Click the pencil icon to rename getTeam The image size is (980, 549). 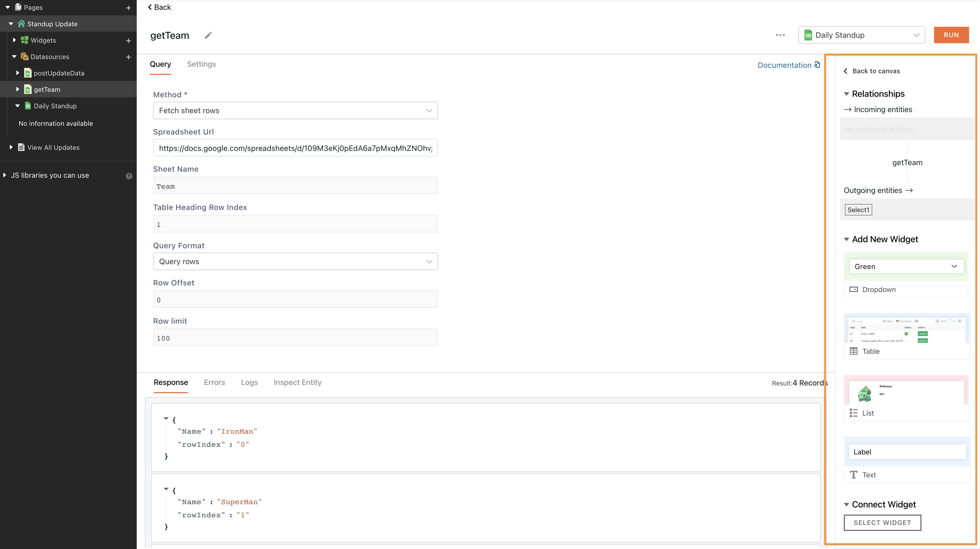208,35
